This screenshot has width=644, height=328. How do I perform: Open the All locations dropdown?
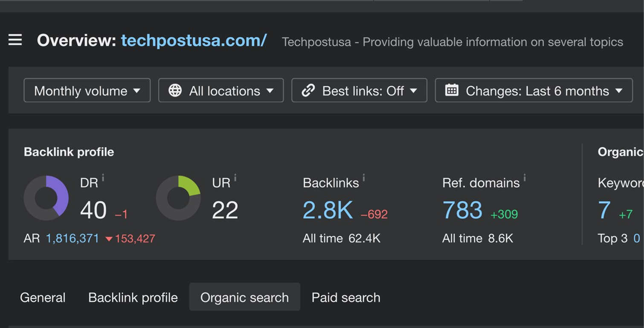[x=221, y=90]
